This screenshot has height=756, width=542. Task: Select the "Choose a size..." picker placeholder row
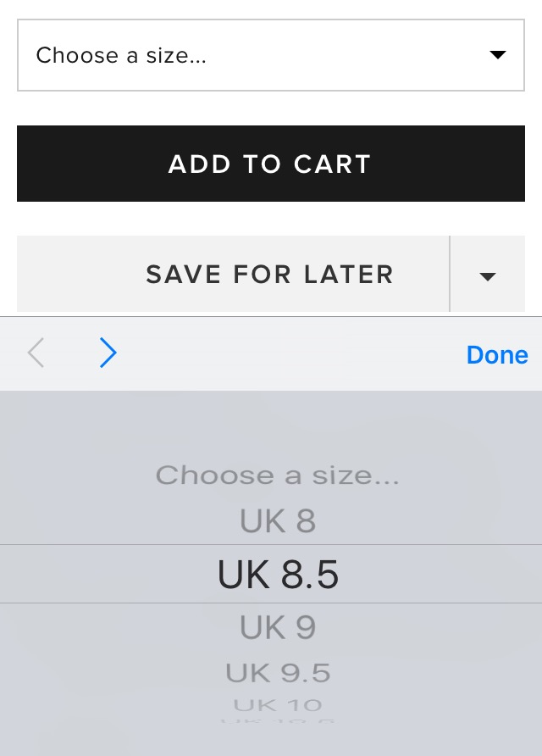click(x=278, y=475)
